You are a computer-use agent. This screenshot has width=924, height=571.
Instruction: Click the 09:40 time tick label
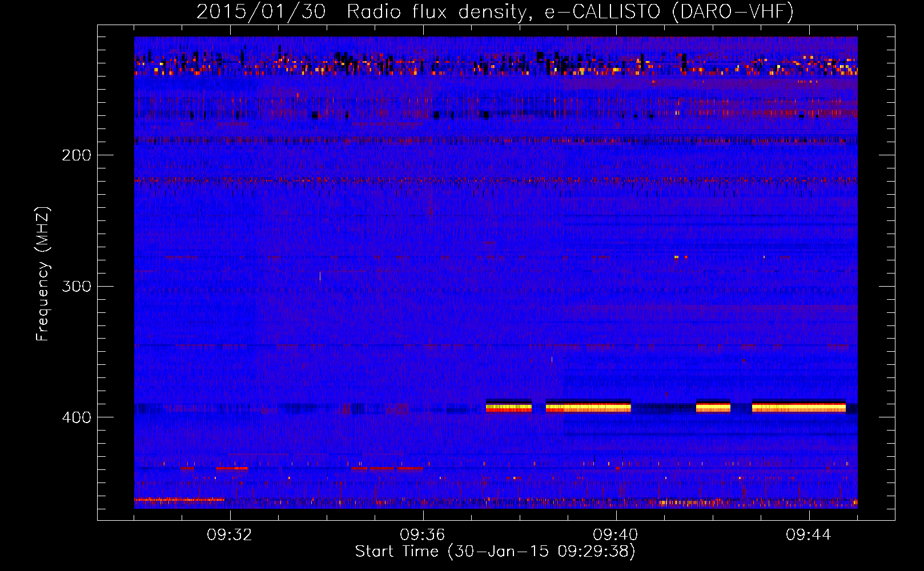tap(616, 535)
